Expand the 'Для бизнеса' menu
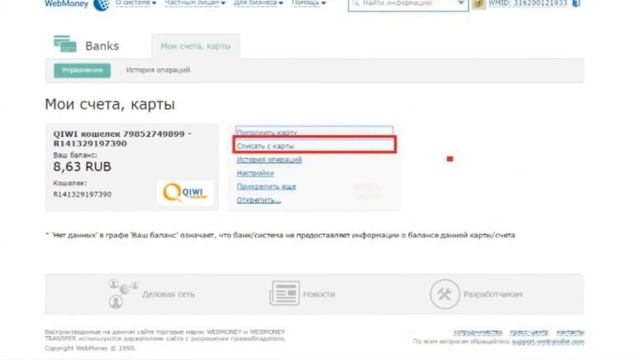Image resolution: width=640 pixels, height=360 pixels. point(258,3)
